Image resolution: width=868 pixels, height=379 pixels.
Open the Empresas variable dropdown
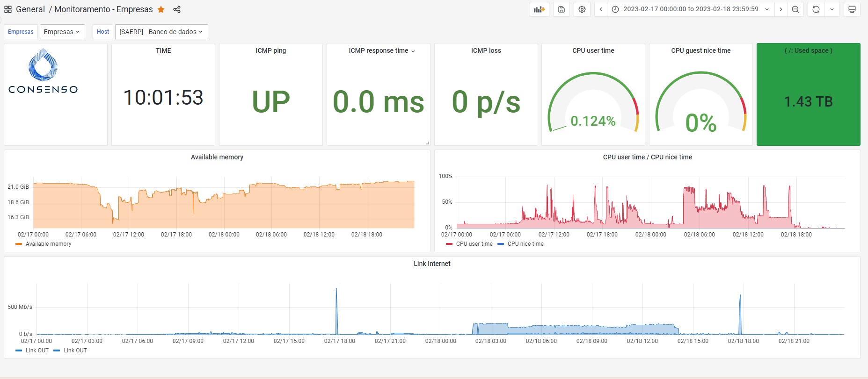click(x=62, y=32)
